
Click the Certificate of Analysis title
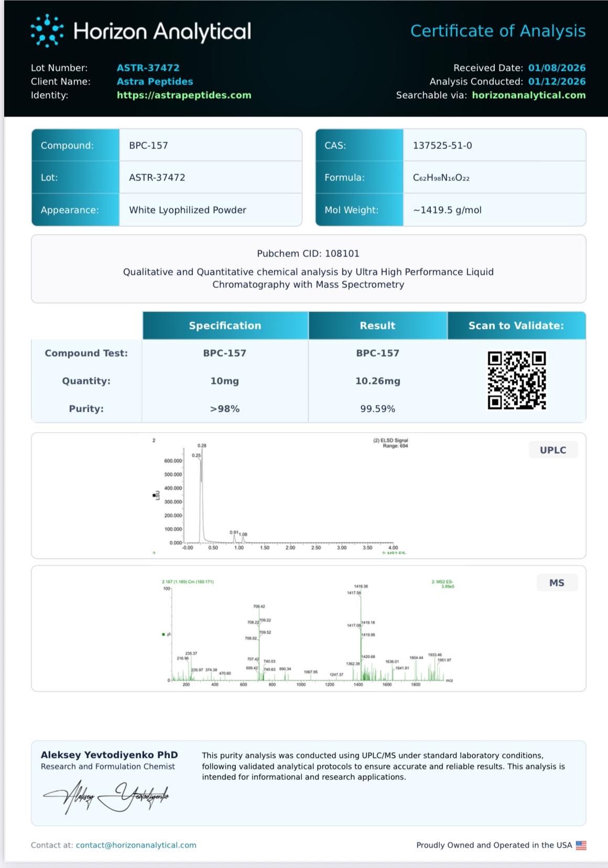(x=497, y=31)
